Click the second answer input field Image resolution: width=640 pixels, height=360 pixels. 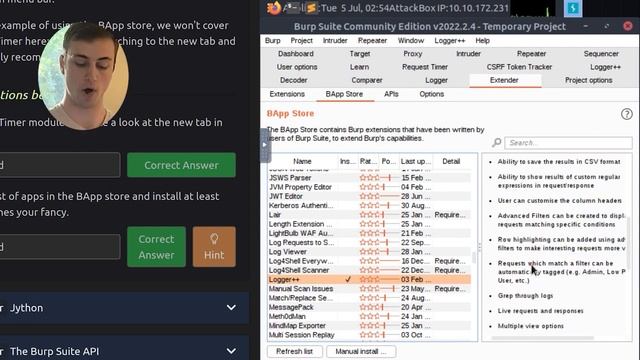(x=60, y=247)
